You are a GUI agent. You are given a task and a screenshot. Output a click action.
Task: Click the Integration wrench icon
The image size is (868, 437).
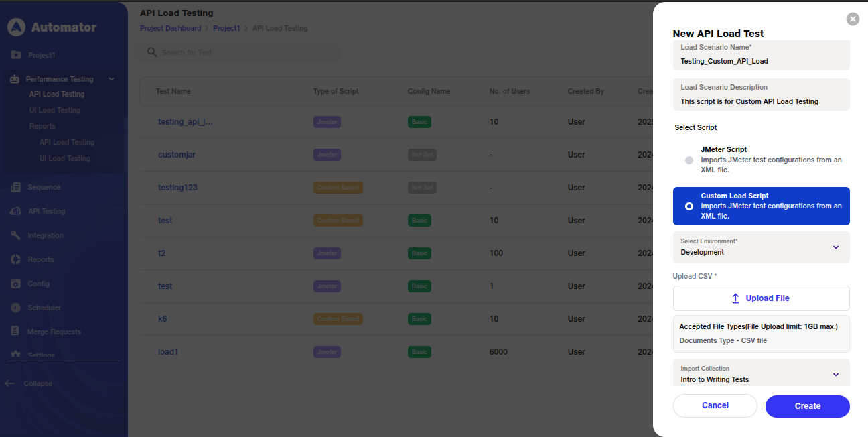click(x=16, y=236)
